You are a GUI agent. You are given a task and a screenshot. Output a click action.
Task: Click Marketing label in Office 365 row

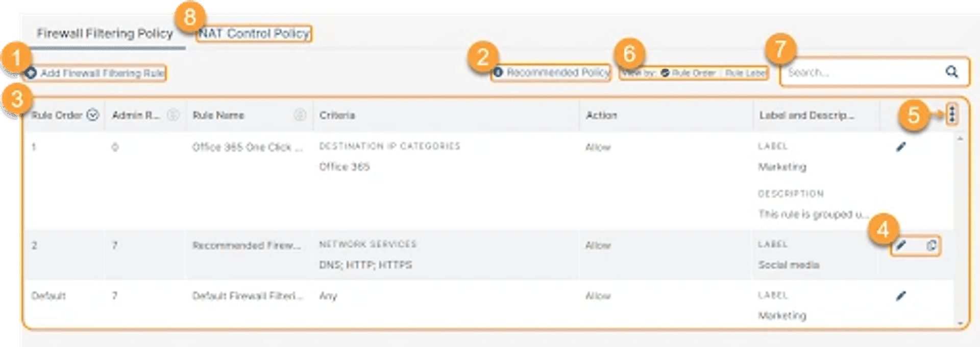(782, 167)
